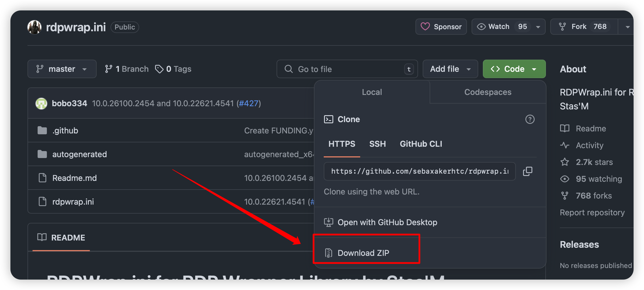Open the autogenerated folder

(79, 154)
